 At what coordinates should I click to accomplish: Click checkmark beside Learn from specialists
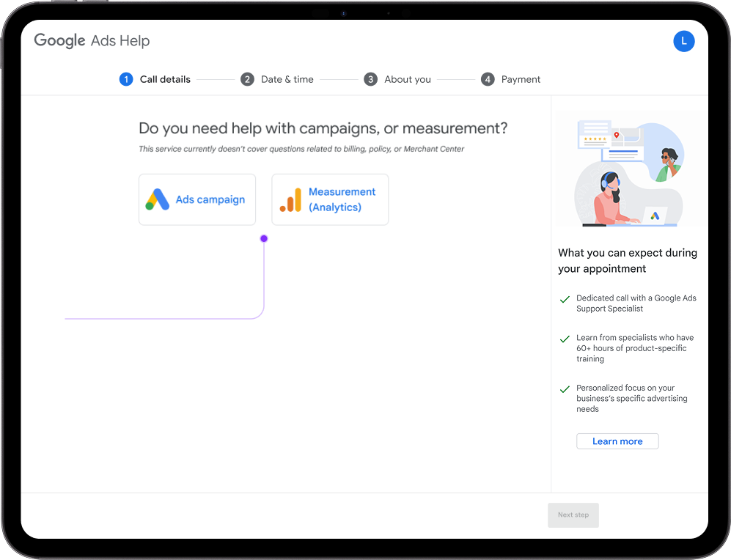pos(565,339)
